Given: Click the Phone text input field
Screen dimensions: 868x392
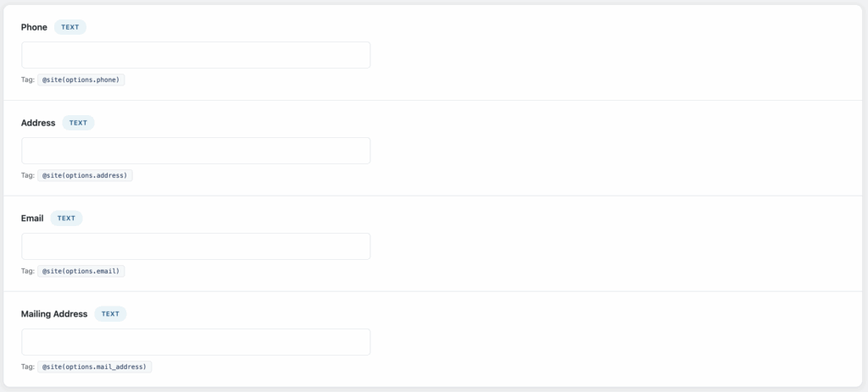Looking at the screenshot, I should coord(196,55).
